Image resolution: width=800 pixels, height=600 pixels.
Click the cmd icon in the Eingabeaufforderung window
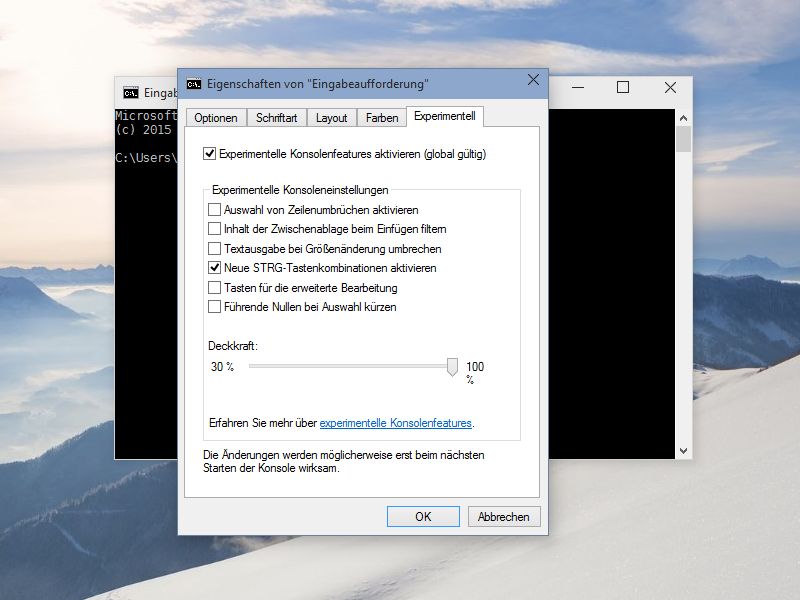[131, 93]
